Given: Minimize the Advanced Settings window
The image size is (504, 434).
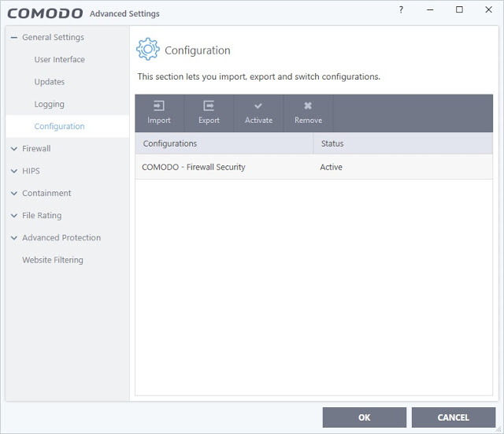Looking at the screenshot, I should 430,9.
